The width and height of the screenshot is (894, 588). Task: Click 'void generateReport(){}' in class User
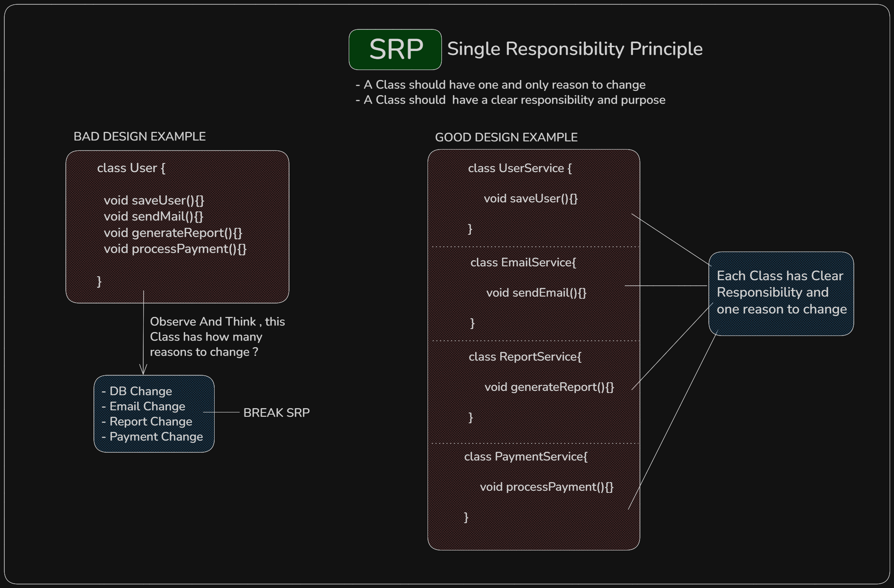click(x=173, y=233)
